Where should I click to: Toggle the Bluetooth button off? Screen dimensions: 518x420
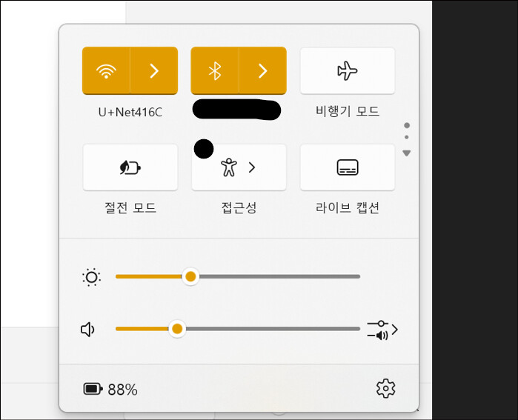click(215, 70)
